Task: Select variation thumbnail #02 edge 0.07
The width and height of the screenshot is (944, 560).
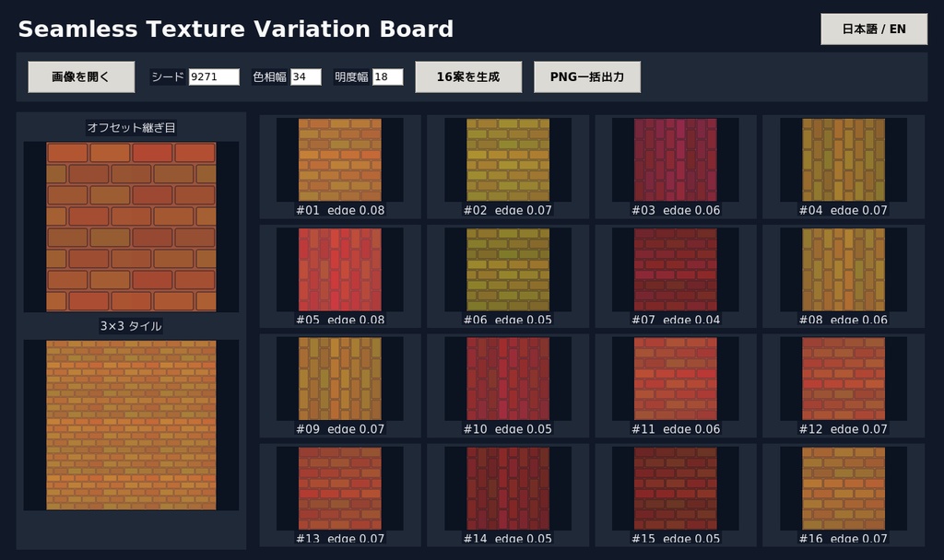Action: coord(508,159)
